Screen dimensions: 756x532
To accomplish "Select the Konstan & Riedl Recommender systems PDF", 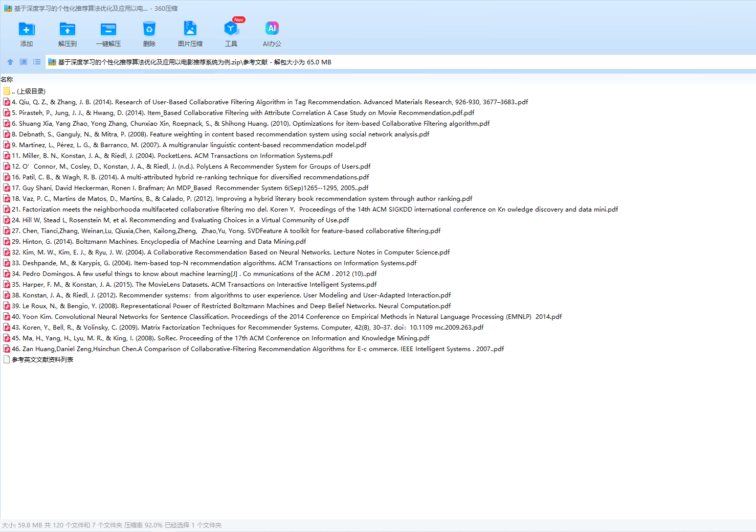I will click(231, 295).
